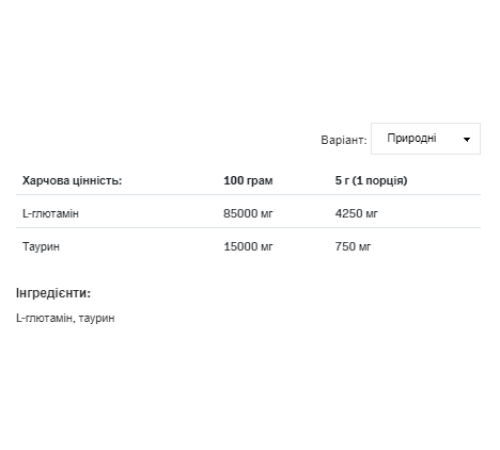
Task: Select the word Природні in the combo box
Action: pos(412,138)
